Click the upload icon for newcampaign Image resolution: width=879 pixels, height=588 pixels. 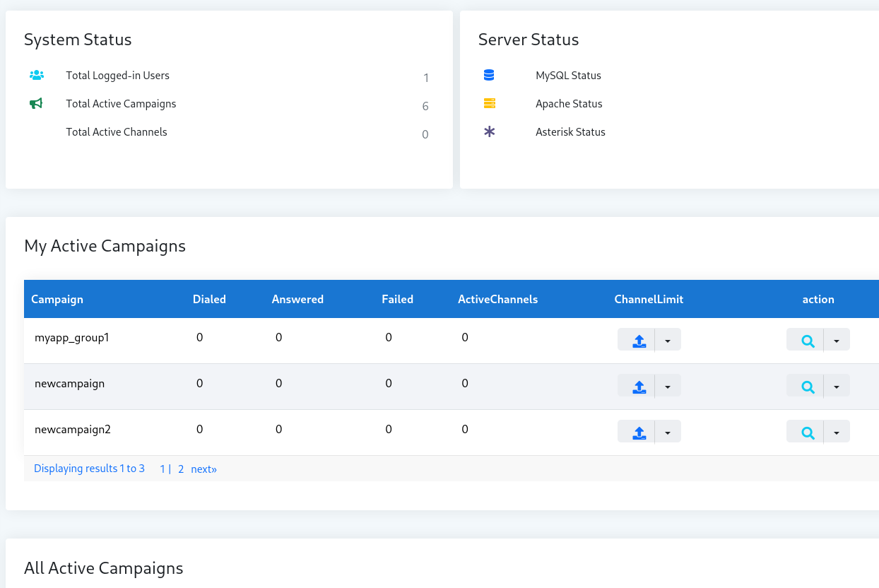(639, 386)
